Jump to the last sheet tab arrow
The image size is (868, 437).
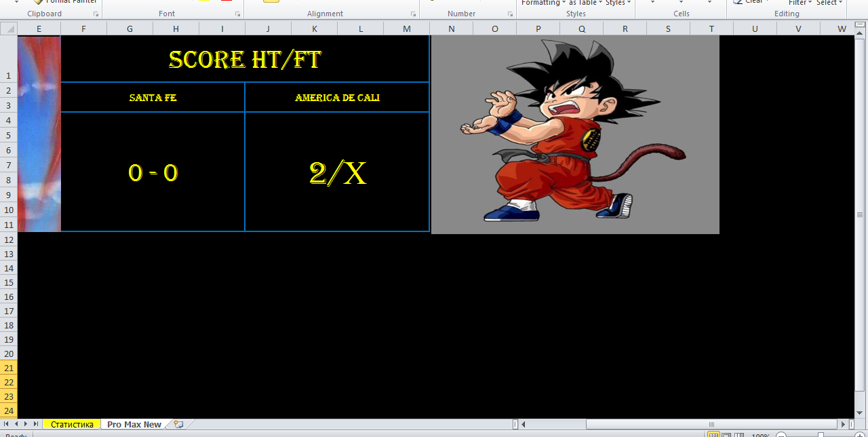pyautogui.click(x=35, y=424)
